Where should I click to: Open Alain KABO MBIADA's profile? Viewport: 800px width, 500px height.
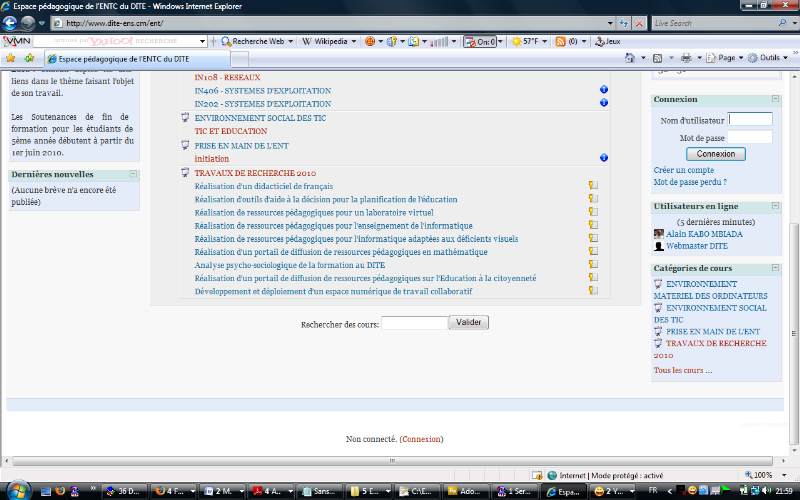pyautogui.click(x=704, y=234)
